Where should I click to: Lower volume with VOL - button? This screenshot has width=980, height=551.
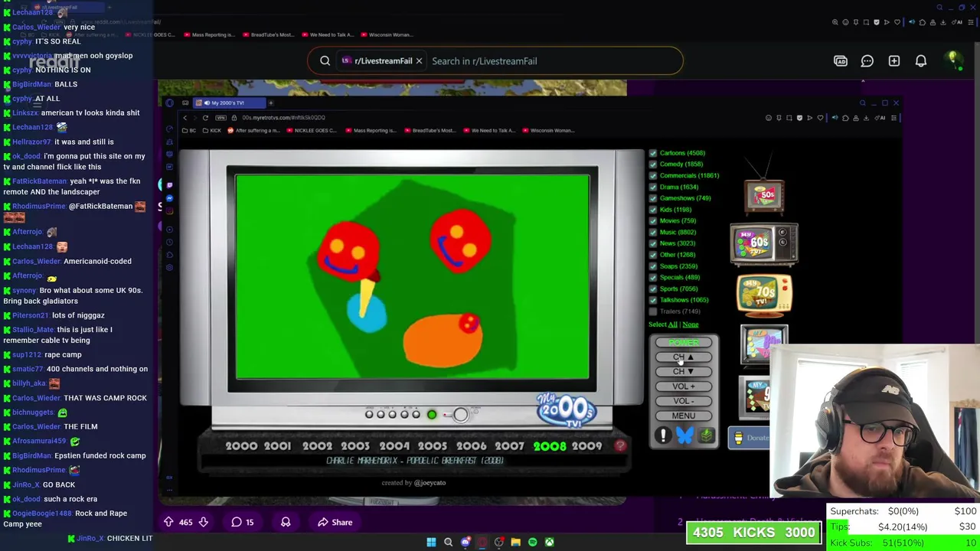pyautogui.click(x=684, y=401)
